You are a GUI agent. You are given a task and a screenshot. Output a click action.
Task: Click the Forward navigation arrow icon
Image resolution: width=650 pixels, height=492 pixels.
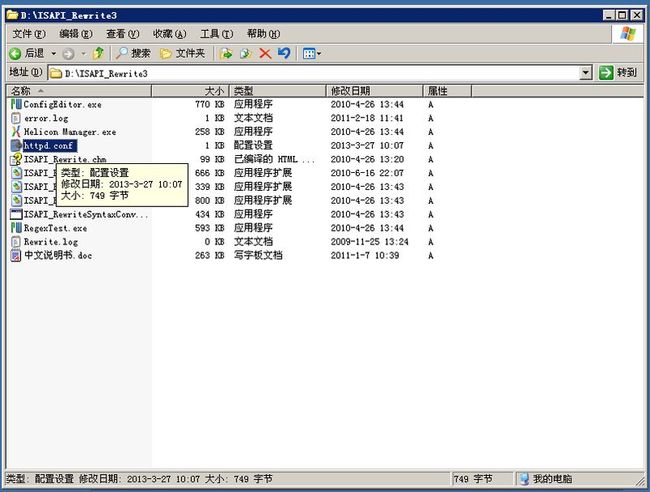pos(69,53)
